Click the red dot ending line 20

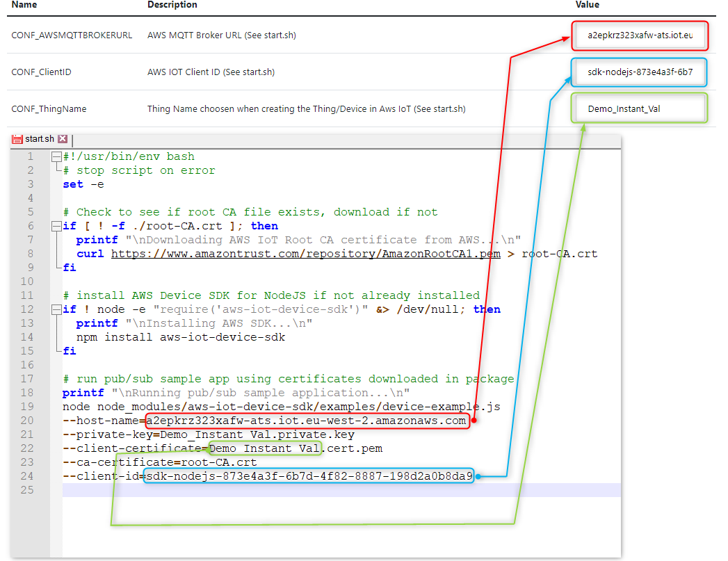(474, 421)
